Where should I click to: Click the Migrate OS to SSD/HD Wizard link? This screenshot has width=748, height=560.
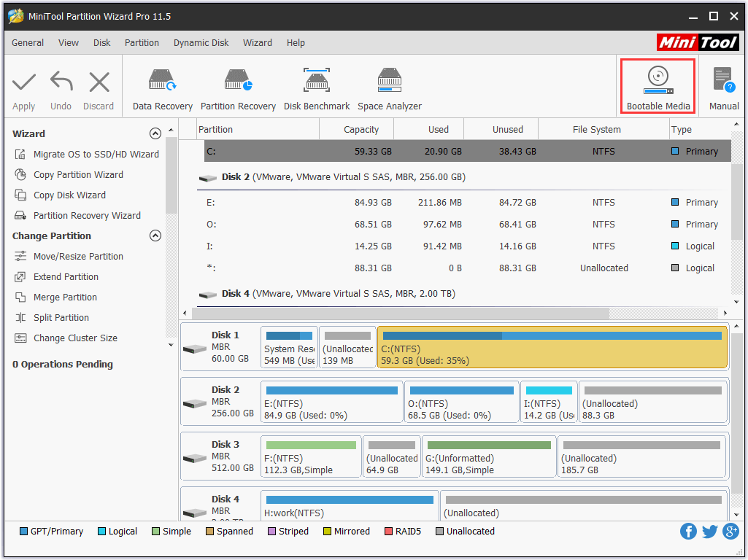96,154
